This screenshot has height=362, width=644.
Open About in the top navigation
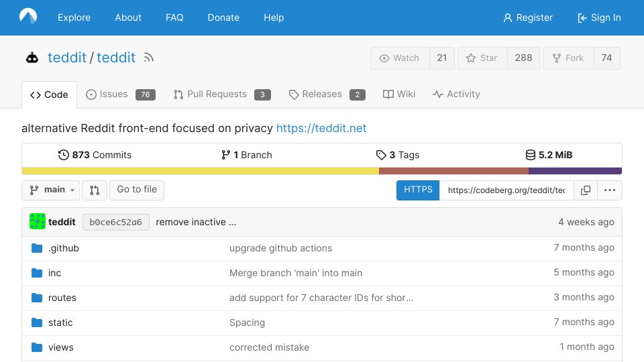(128, 17)
